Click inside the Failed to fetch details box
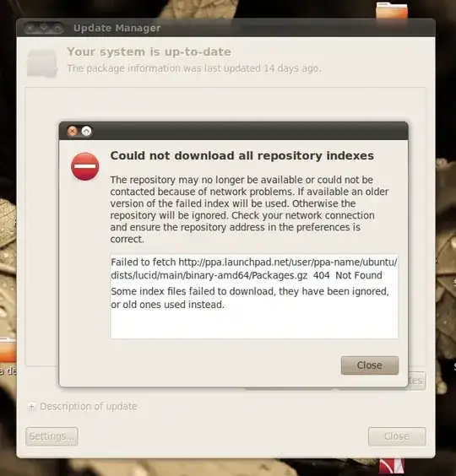456x476 pixels. click(x=254, y=296)
